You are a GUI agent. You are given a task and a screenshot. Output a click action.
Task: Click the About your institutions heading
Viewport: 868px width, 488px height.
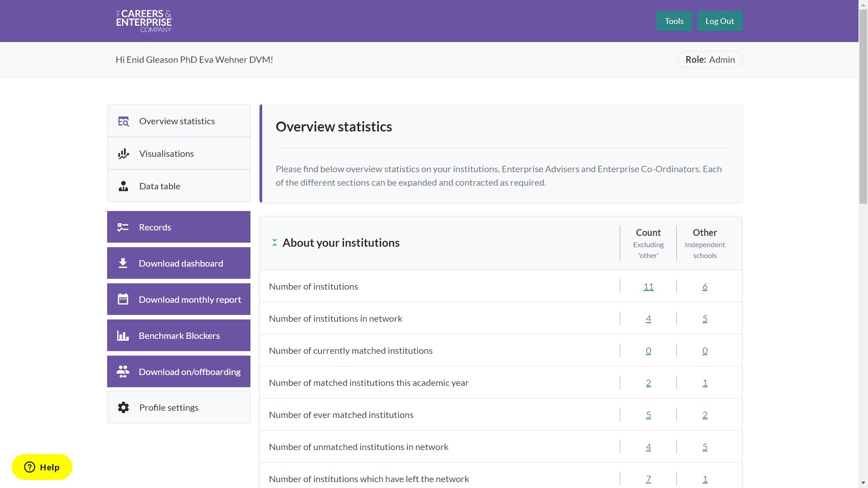point(341,243)
